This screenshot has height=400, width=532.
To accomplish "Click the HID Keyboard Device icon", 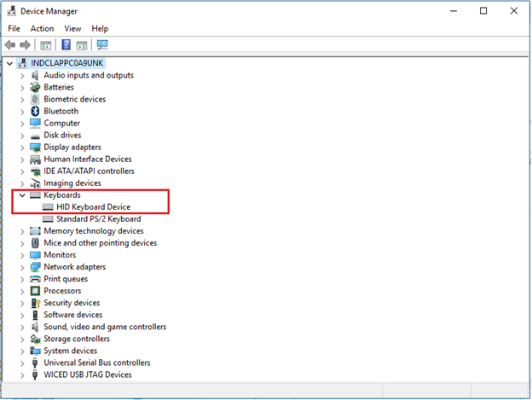I will 48,207.
